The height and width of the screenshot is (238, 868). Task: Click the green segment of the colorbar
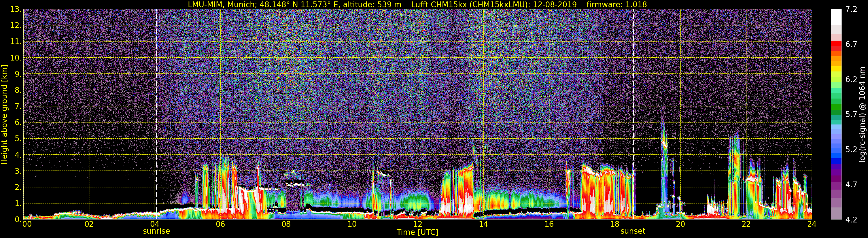(836, 107)
